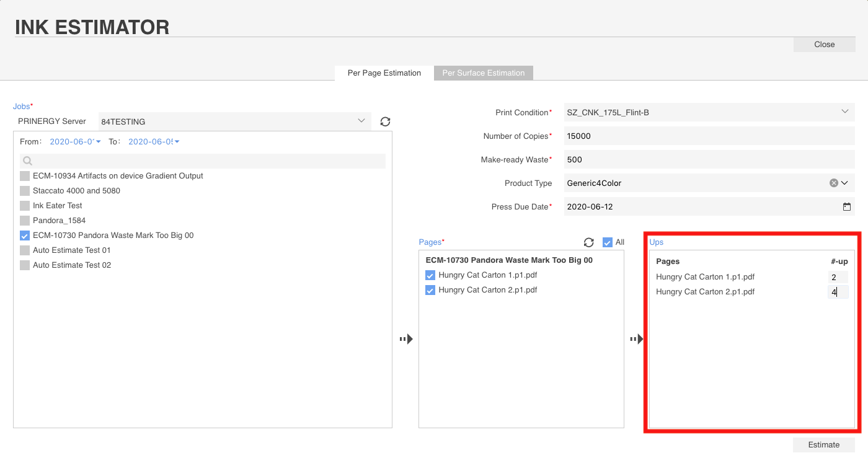868x471 pixels.
Task: Click the Number of Copies field
Action: (709, 136)
